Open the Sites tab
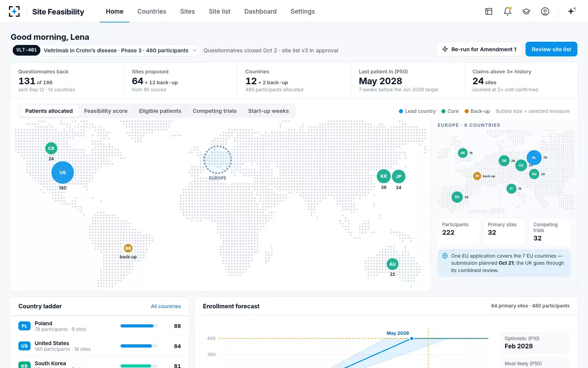 [x=187, y=11]
